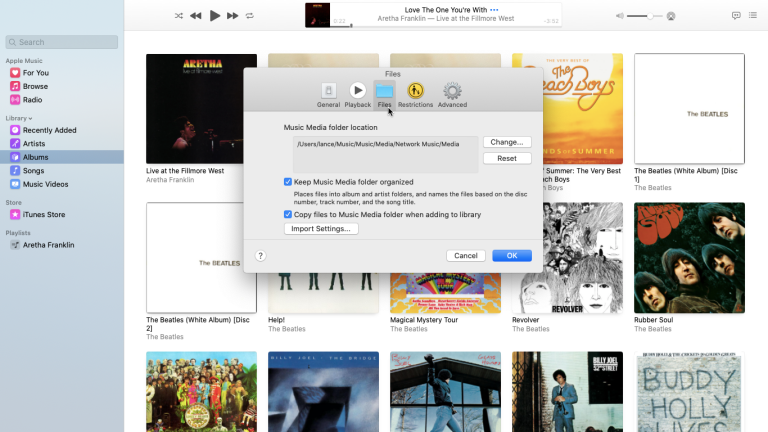Show the Up Next queue list
The image size is (768, 432).
pos(753,16)
